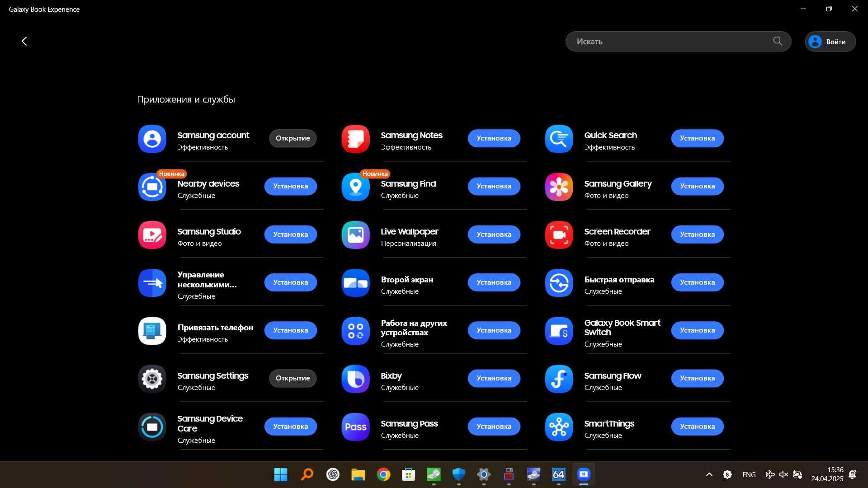
Task: Click the Bixby app icon
Action: (355, 379)
